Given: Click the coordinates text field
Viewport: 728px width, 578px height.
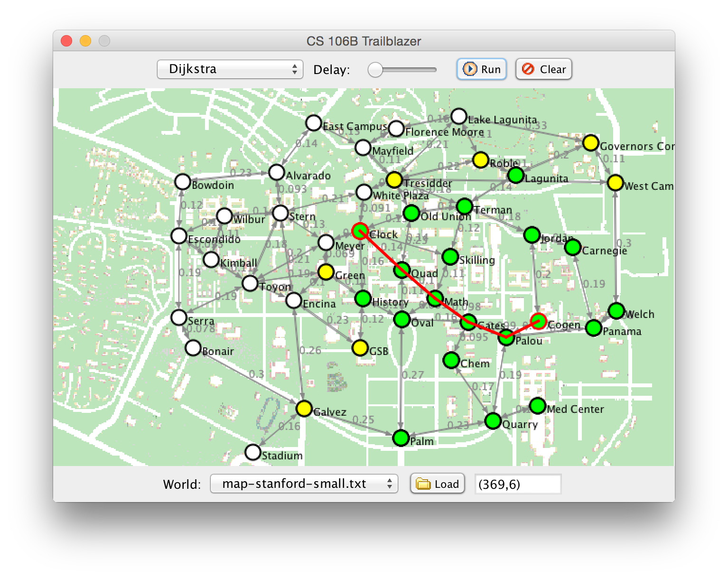Looking at the screenshot, I should (x=518, y=484).
